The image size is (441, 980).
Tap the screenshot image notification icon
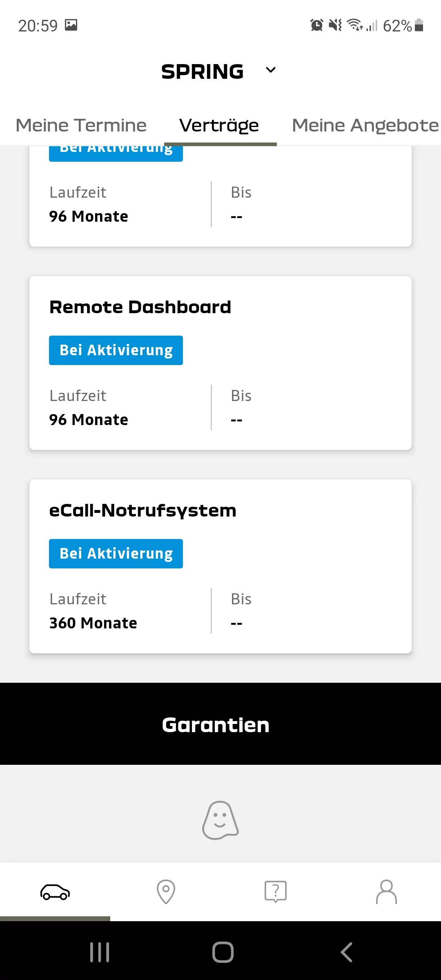[71, 25]
